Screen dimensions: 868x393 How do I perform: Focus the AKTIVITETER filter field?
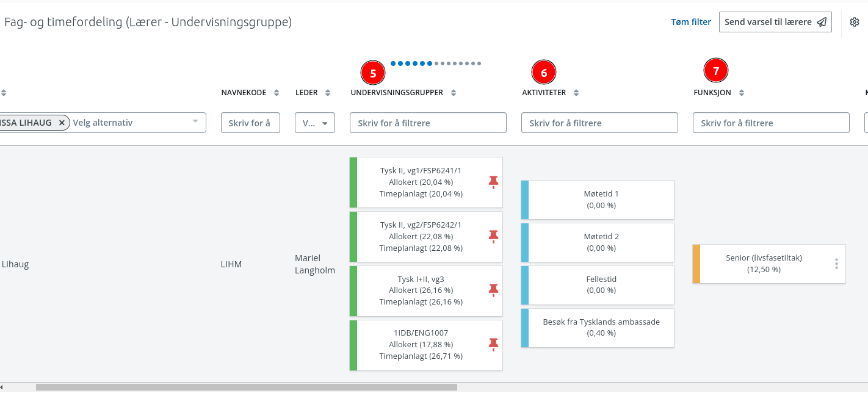[599, 123]
